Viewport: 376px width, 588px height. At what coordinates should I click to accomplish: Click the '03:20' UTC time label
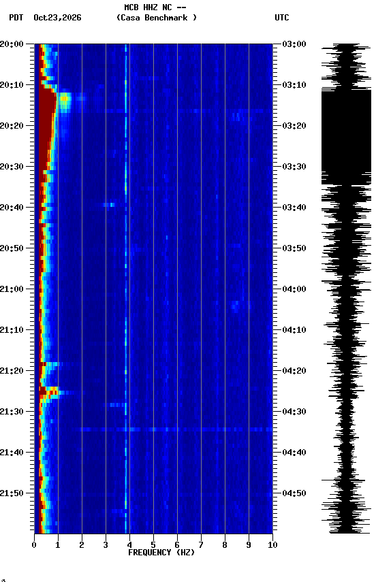[x=294, y=126]
